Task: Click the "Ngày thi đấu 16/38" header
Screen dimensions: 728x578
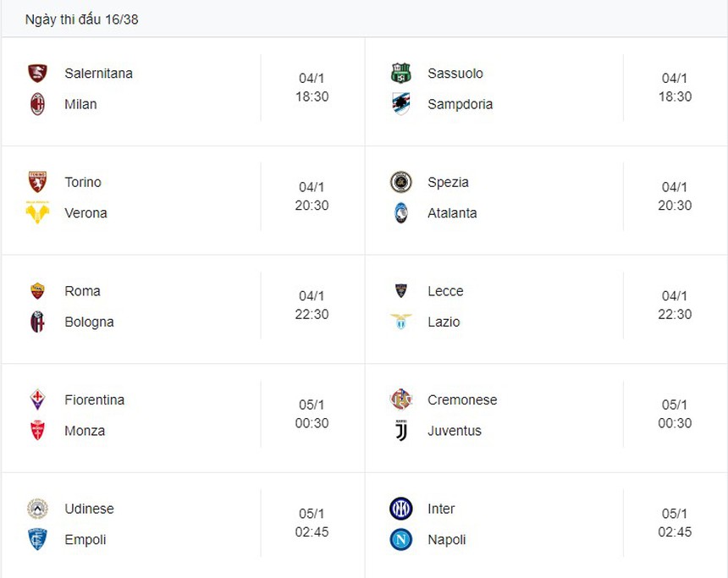Action: [x=82, y=19]
